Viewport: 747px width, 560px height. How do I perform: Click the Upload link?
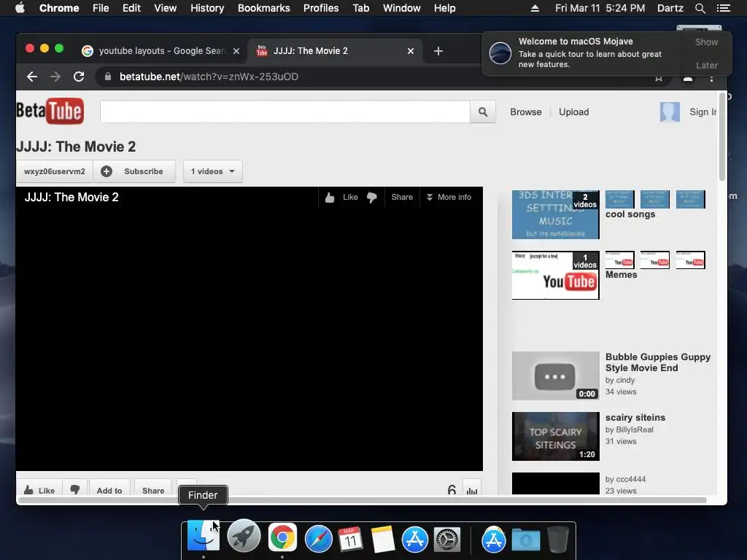[x=573, y=112]
